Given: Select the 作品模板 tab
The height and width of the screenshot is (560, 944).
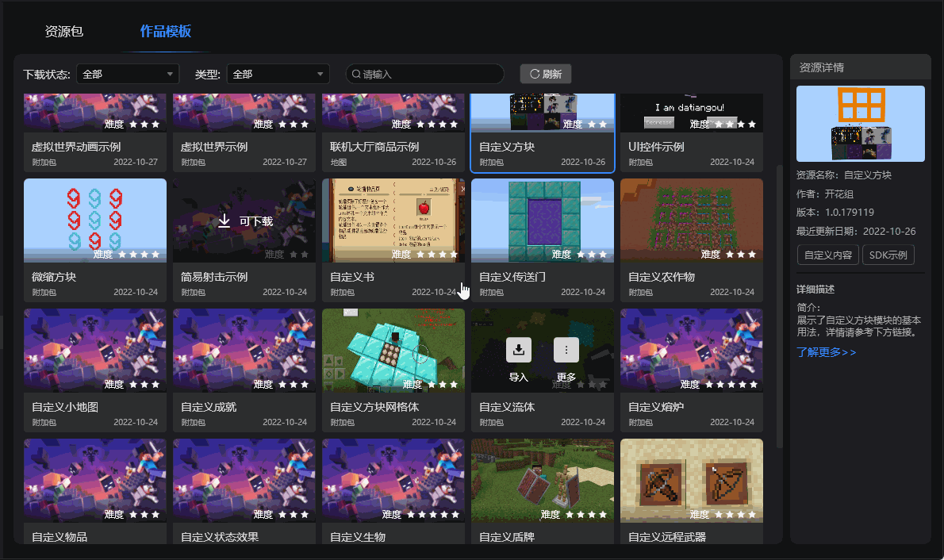Looking at the screenshot, I should tap(166, 31).
